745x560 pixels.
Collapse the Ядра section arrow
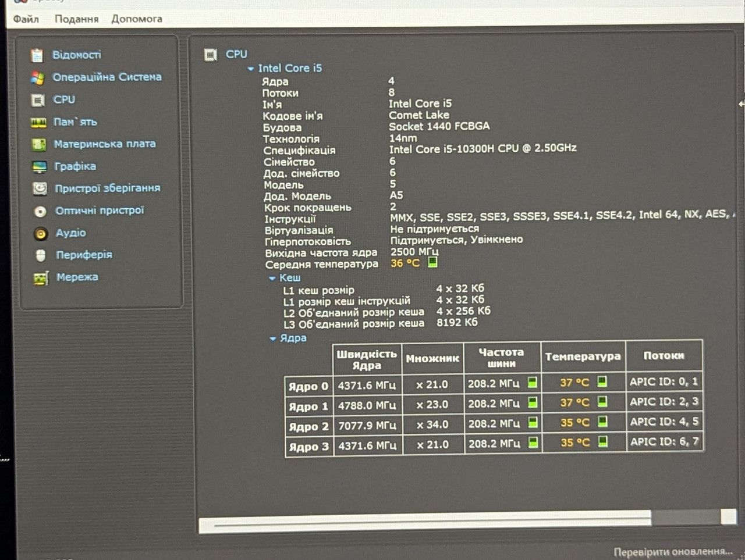click(273, 338)
